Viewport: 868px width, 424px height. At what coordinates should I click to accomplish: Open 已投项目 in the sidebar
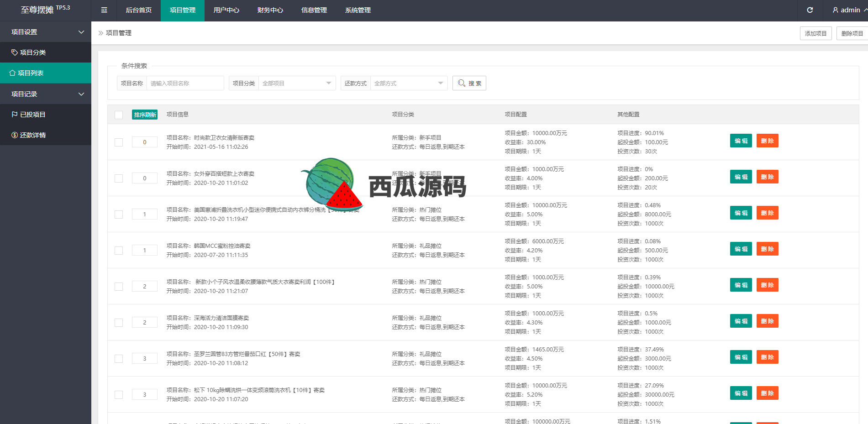46,115
